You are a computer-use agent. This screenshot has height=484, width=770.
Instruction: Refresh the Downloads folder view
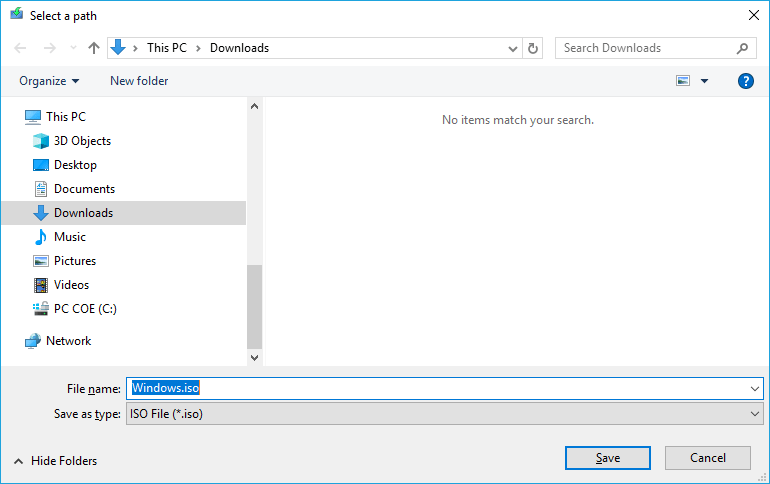point(533,48)
